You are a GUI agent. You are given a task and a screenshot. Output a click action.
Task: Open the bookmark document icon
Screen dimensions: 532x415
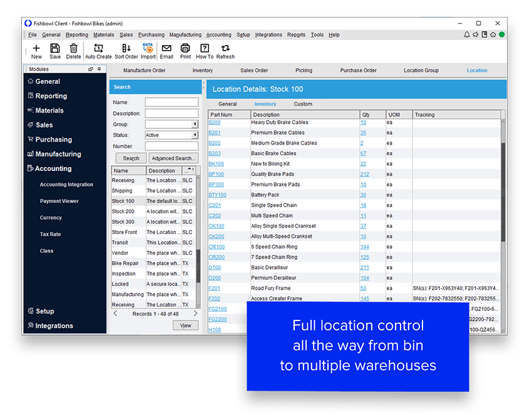point(484,34)
